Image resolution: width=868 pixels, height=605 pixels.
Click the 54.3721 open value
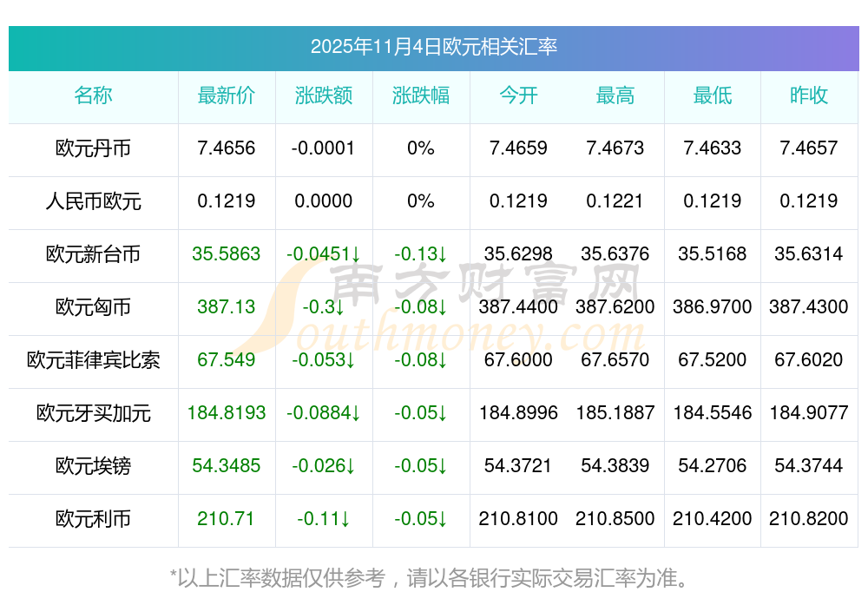click(518, 465)
